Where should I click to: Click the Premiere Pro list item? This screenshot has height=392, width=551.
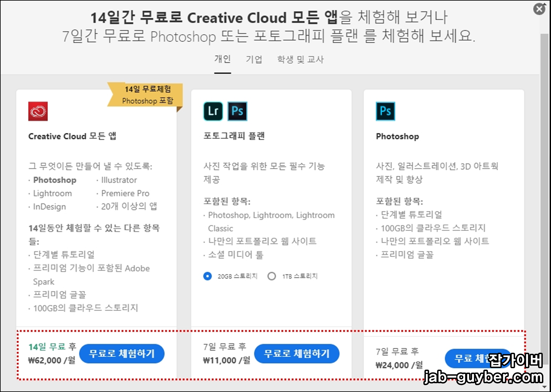click(x=125, y=193)
